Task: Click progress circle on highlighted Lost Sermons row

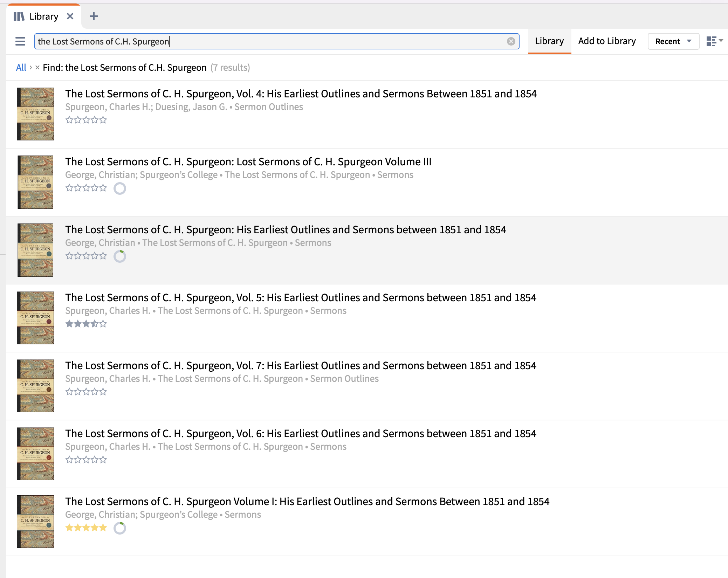Action: [120, 256]
